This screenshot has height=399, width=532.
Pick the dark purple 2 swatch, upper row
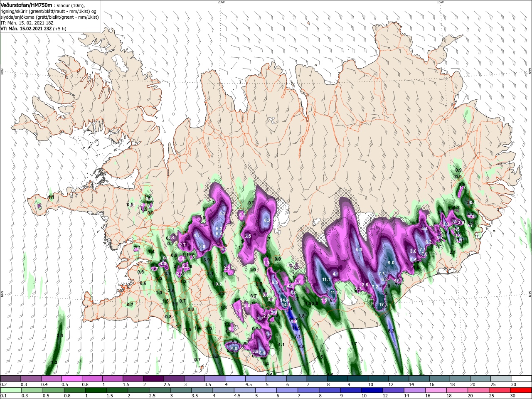click(153, 379)
